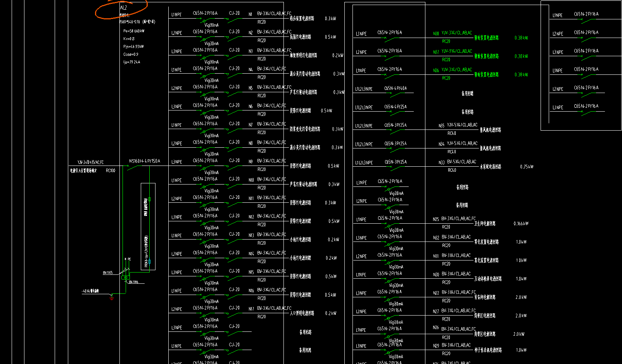Select circuit number N84 label
Screen dimensions: 622x364
pyautogui.click(x=441, y=144)
